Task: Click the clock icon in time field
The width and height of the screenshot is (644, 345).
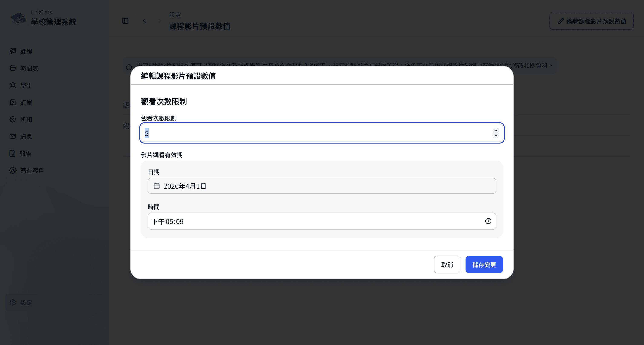Action: [x=488, y=221]
